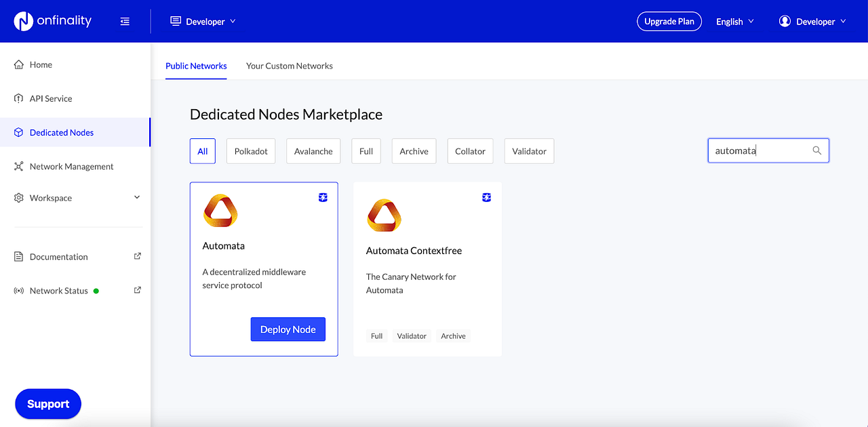
Task: Open the Developer account menu
Action: 812,22
